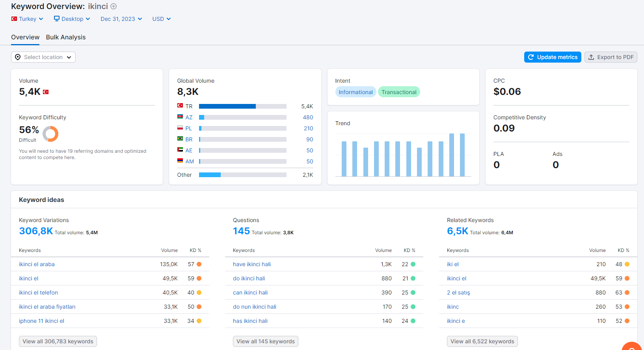The height and width of the screenshot is (350, 644).
Task: Click the Turkey flag icon beside Volume
Action: (x=46, y=92)
